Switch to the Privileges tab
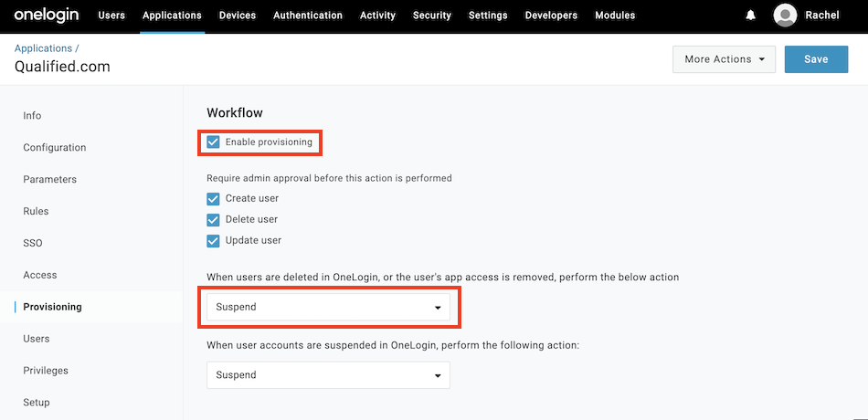The width and height of the screenshot is (868, 420). coord(46,370)
